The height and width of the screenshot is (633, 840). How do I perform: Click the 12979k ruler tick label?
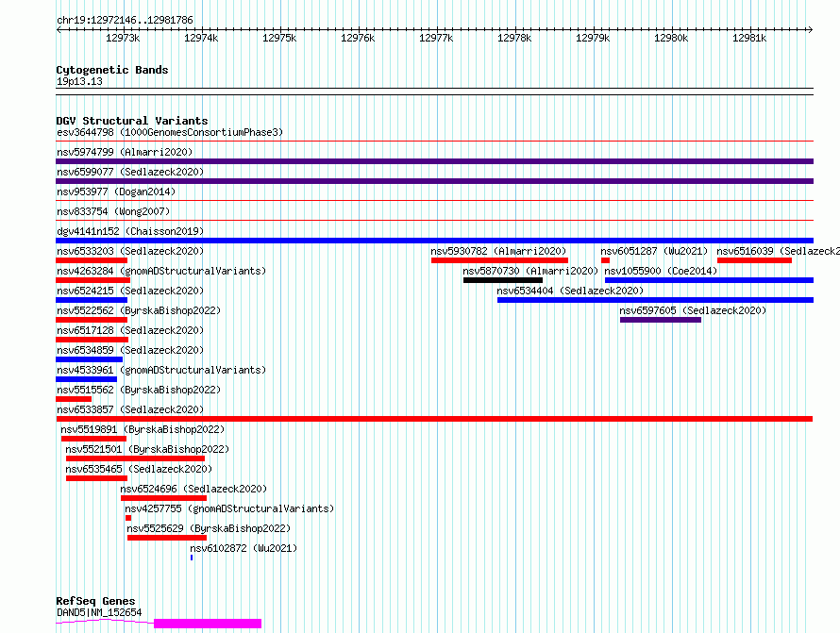click(x=593, y=38)
